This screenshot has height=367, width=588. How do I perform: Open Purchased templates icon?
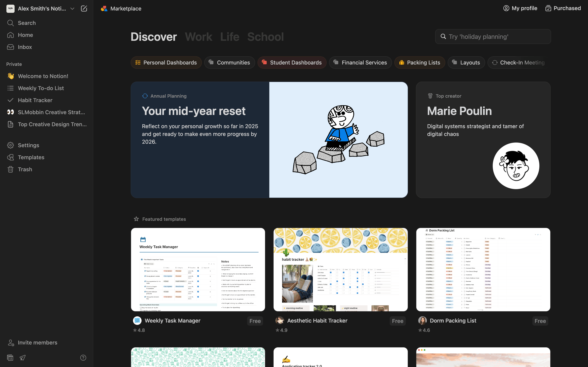coord(548,8)
